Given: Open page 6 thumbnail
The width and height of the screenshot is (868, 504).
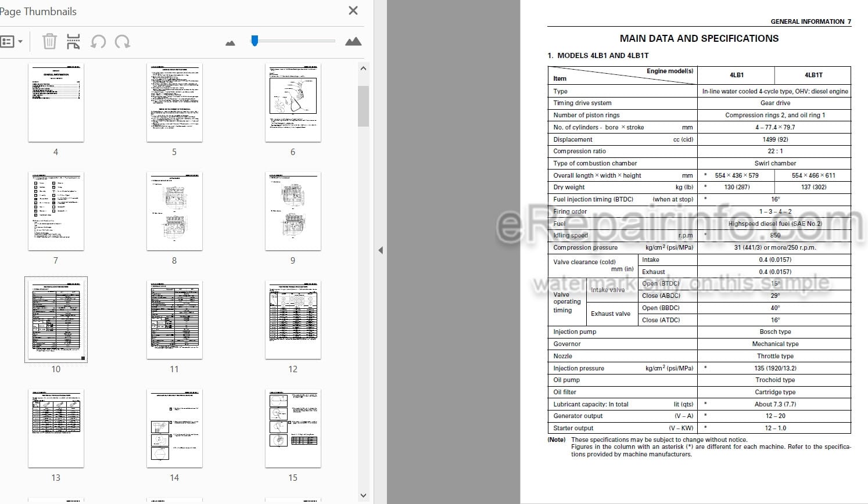Looking at the screenshot, I should (x=293, y=103).
